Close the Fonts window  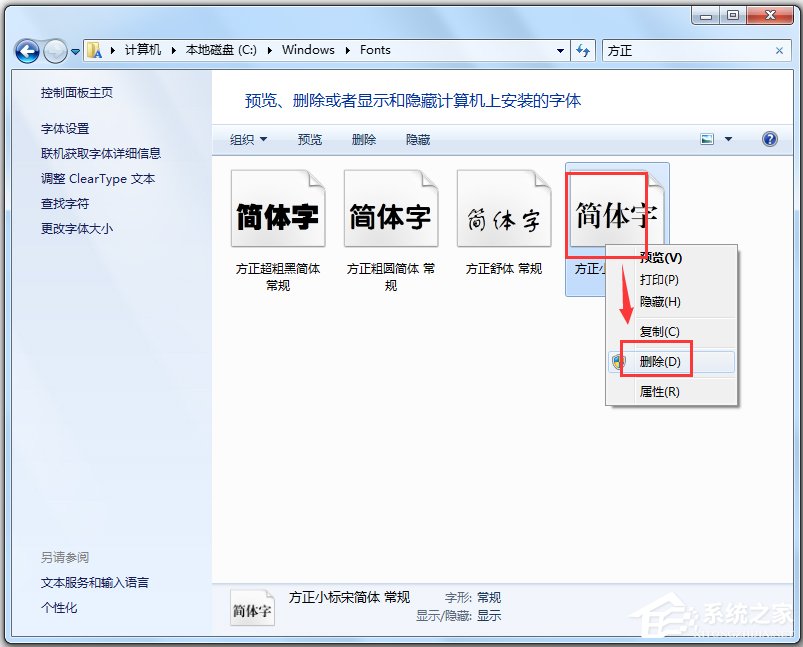click(x=770, y=16)
